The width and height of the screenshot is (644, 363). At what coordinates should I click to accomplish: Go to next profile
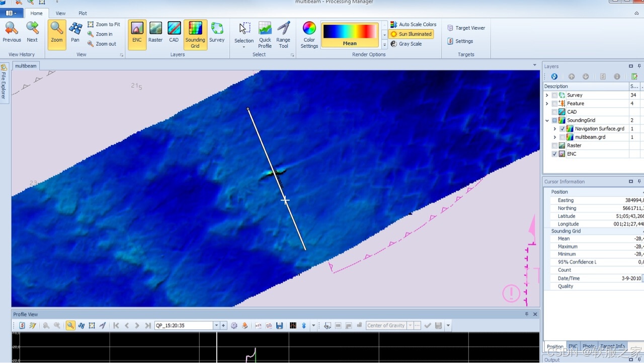137,326
